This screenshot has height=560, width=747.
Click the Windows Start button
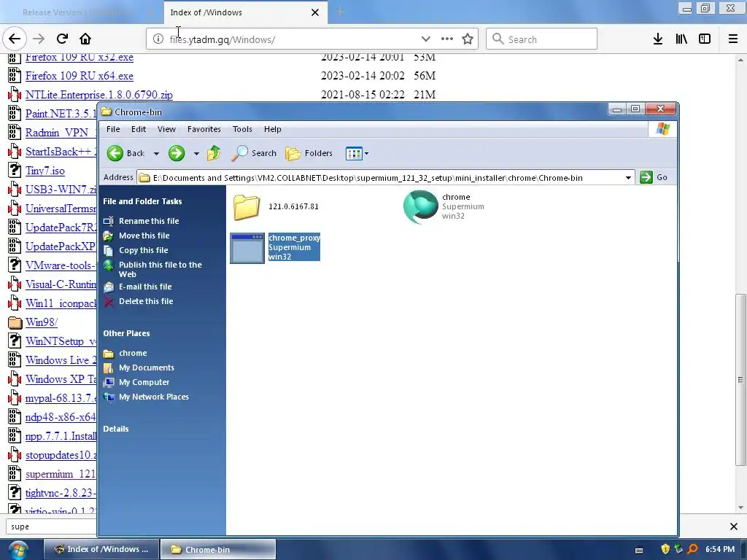click(18, 550)
